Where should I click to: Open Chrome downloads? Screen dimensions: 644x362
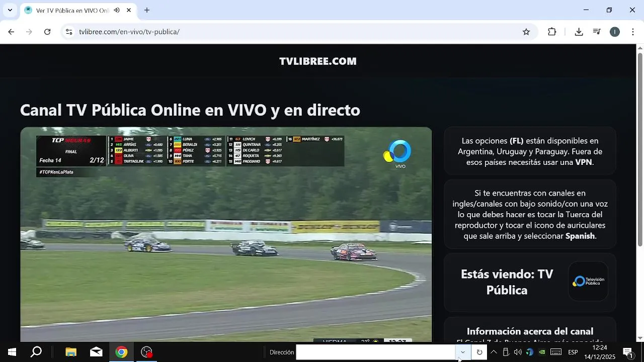[579, 32]
